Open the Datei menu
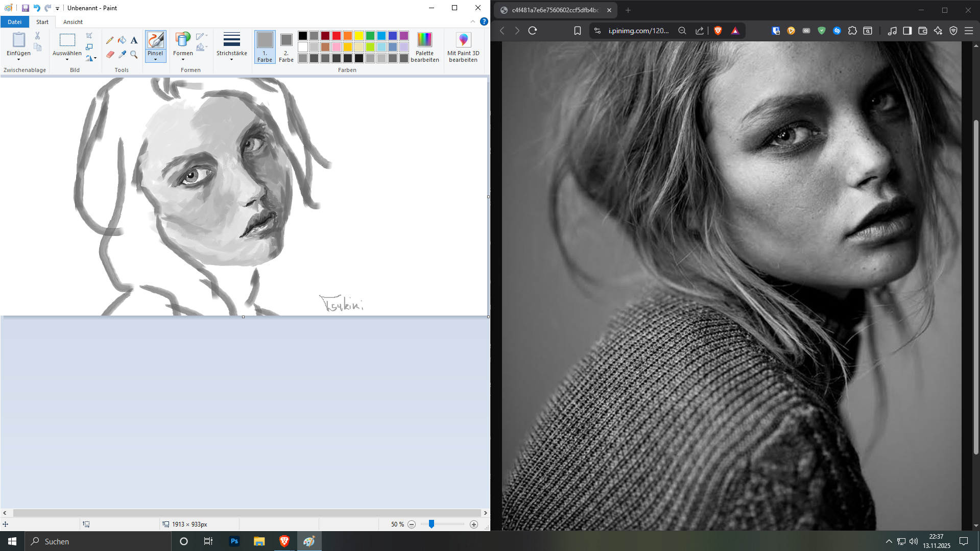The width and height of the screenshot is (980, 551). 15,22
